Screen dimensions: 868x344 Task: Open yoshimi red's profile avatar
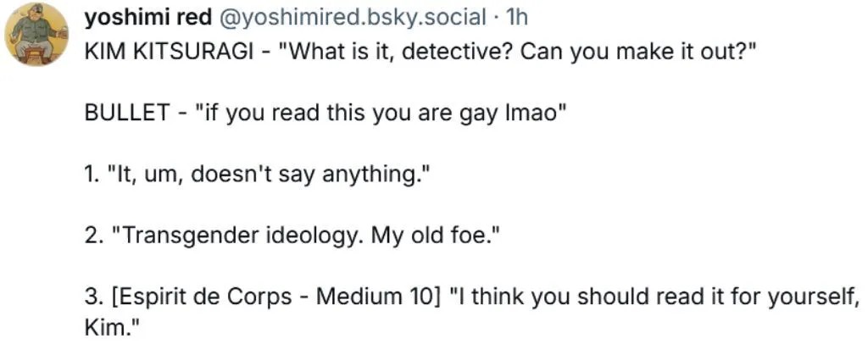click(36, 36)
